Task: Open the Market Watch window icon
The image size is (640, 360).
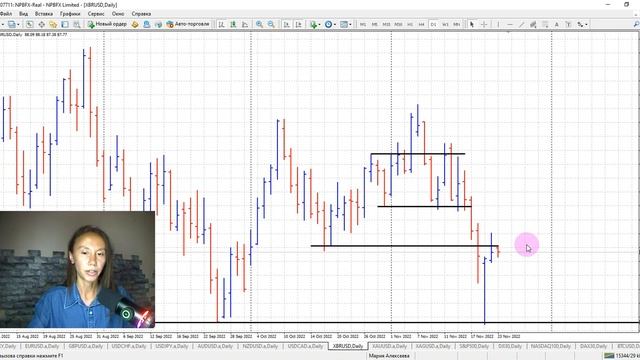Action: pyautogui.click(x=29, y=24)
